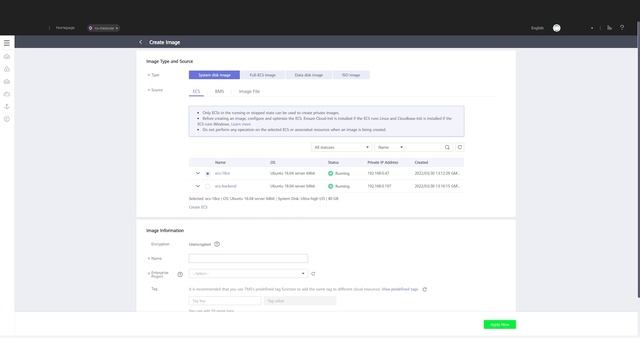640x360 pixels.
Task: Click View predefined tags link
Action: [x=400, y=289]
